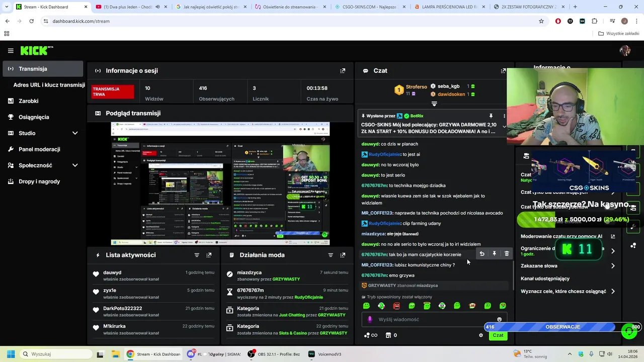This screenshot has height=362, width=644.
Task: Open Dropy i nagrody in the sidebar
Action: click(x=39, y=182)
